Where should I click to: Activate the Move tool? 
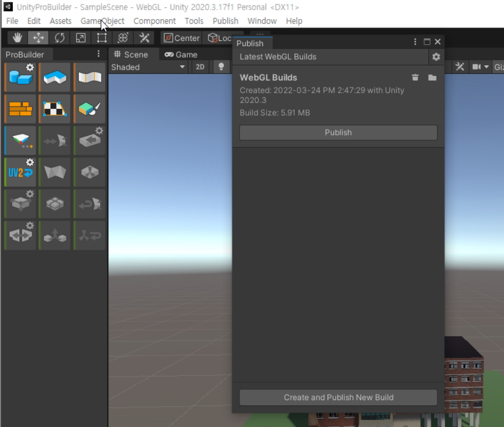pos(38,38)
